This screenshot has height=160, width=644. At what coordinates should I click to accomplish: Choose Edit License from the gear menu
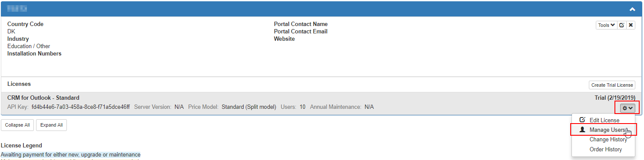pos(604,120)
